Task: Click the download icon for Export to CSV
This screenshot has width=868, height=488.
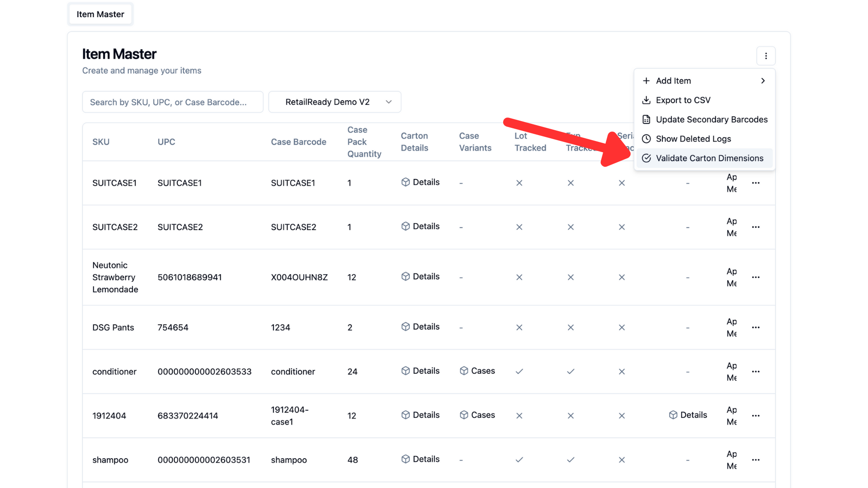Action: click(x=646, y=100)
